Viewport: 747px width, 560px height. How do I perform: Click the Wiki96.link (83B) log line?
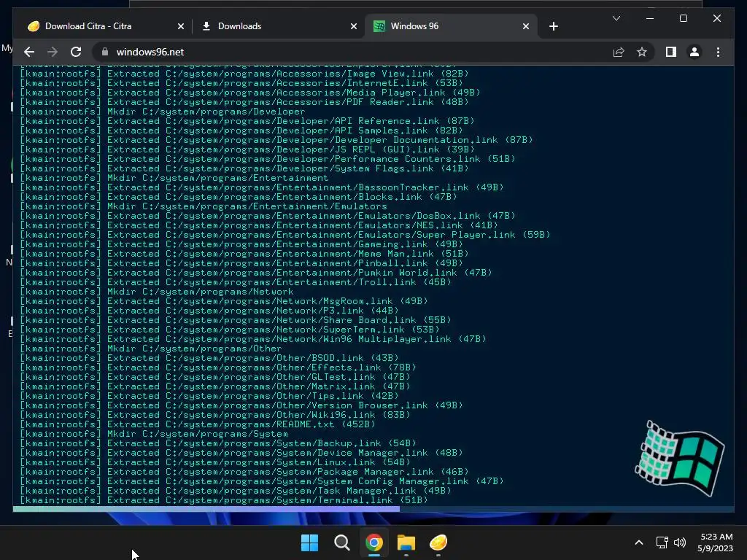215,415
